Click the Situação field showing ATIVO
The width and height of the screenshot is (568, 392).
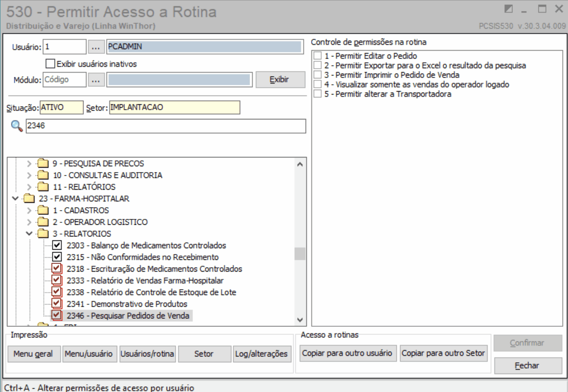click(61, 107)
